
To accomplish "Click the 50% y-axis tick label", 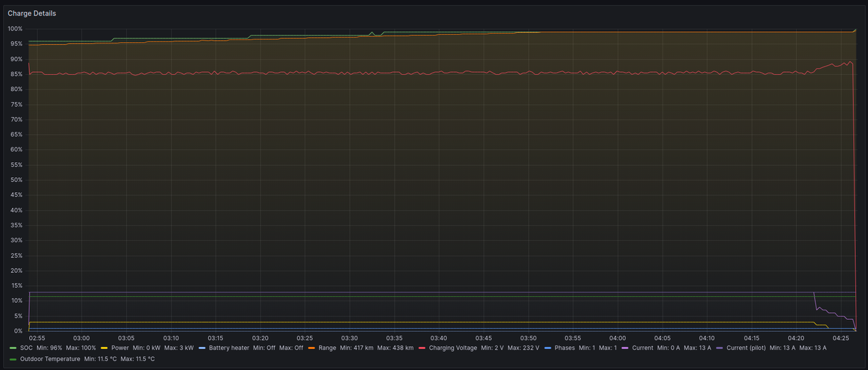I will pyautogui.click(x=16, y=180).
